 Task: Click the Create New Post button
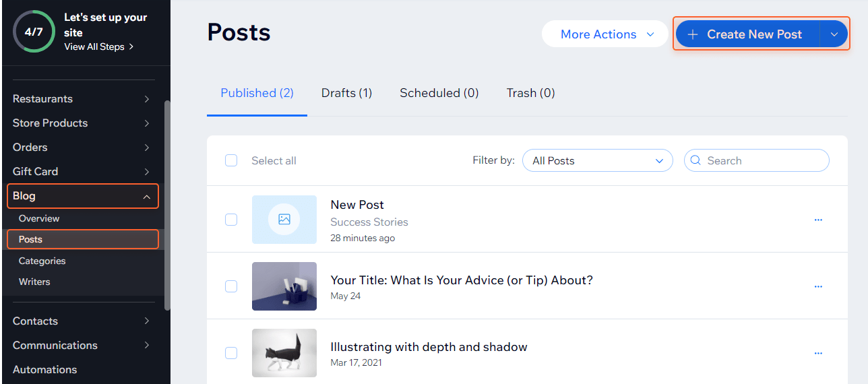coord(747,34)
